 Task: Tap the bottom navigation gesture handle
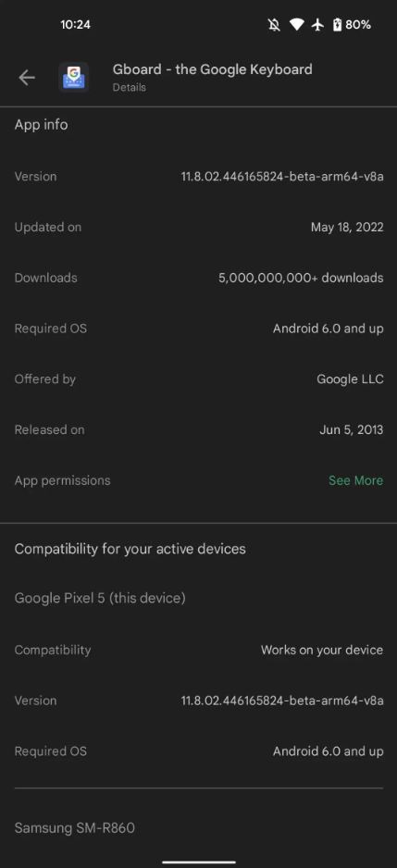pyautogui.click(x=199, y=862)
